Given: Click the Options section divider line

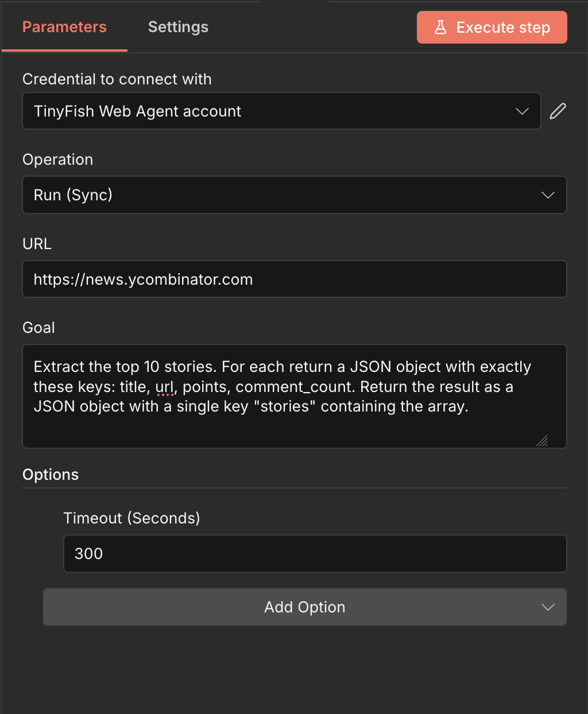Looking at the screenshot, I should coord(294,487).
